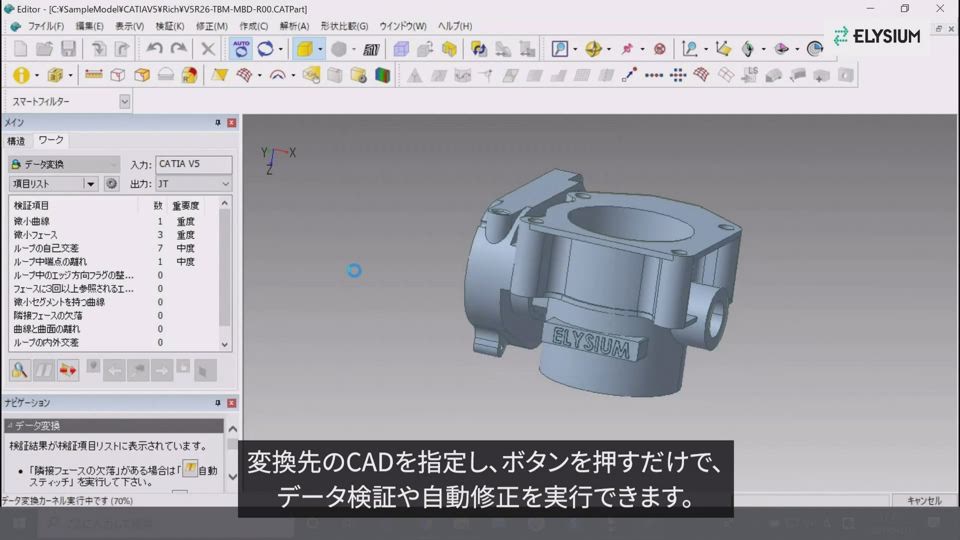Click the multicolor RGB block icon

pos(383,75)
